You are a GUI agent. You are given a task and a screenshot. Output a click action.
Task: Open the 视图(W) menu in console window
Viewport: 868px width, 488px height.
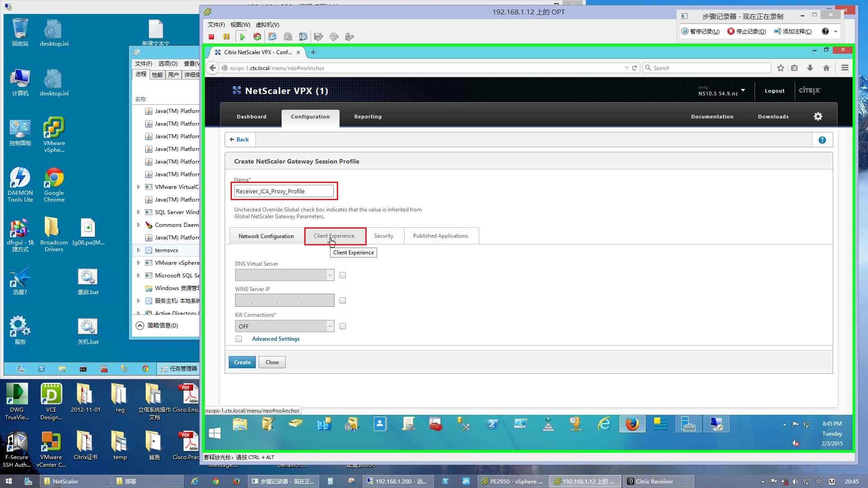(240, 25)
